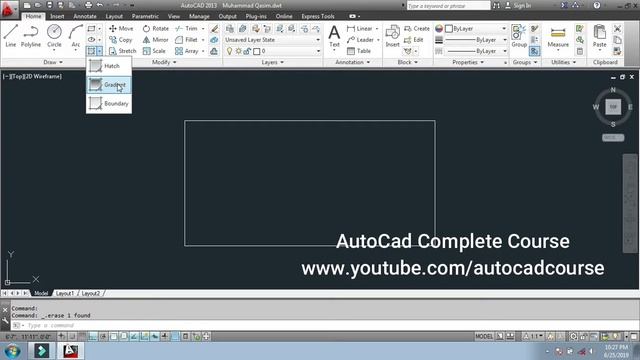Click the Linear dimension tool
640x360 pixels.
(360, 29)
